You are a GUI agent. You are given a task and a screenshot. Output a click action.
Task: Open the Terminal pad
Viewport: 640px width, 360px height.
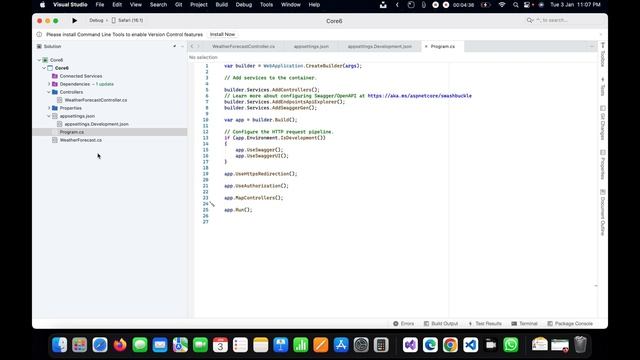tap(524, 324)
